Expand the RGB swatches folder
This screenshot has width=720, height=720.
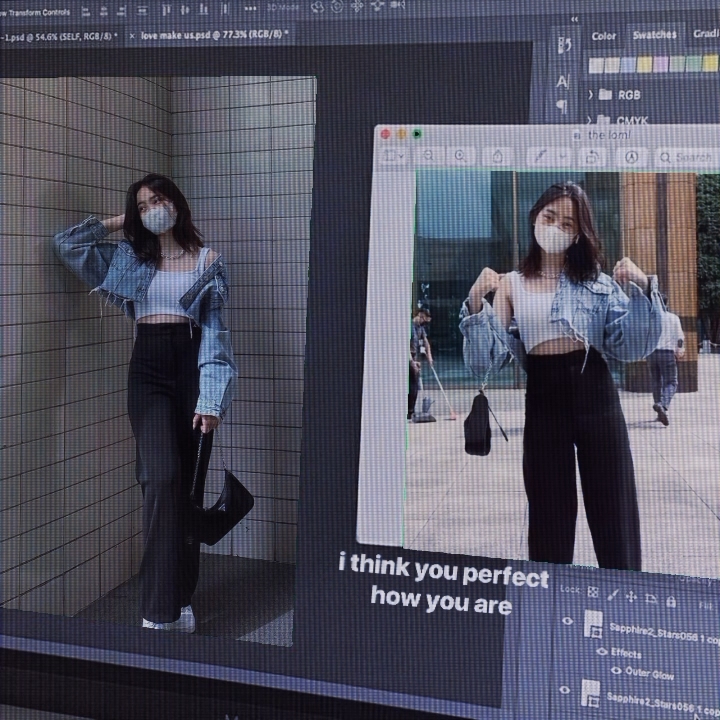[591, 94]
